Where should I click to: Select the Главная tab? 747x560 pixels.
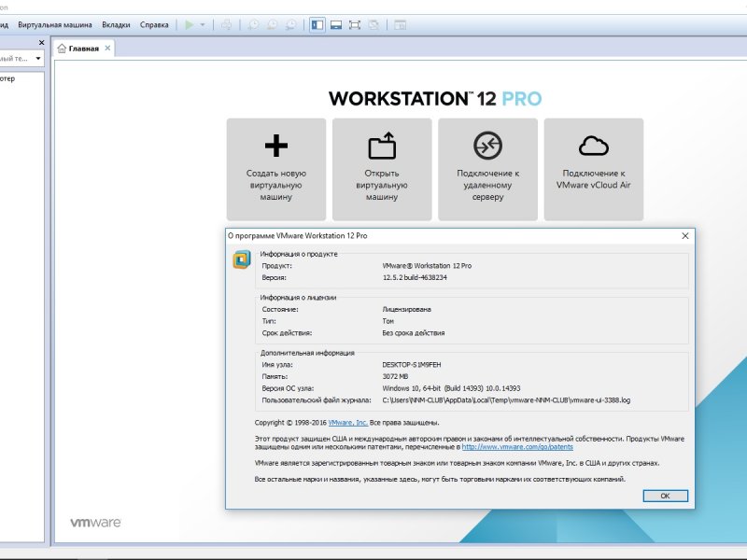click(84, 49)
